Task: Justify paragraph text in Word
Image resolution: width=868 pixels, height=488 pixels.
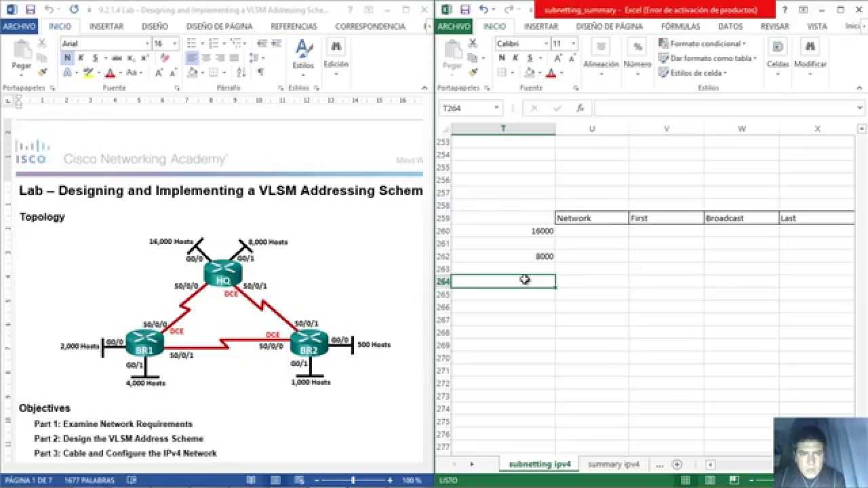Action: pos(235,58)
